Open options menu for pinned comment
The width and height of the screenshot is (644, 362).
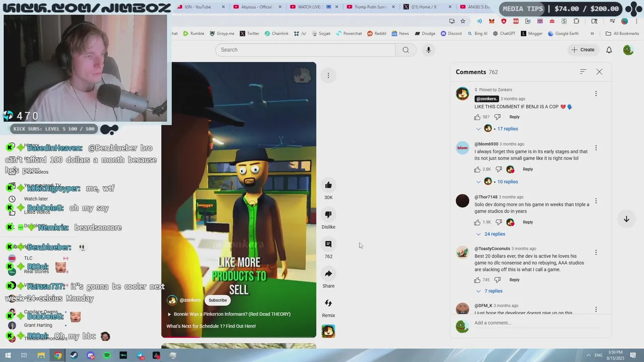[596, 94]
